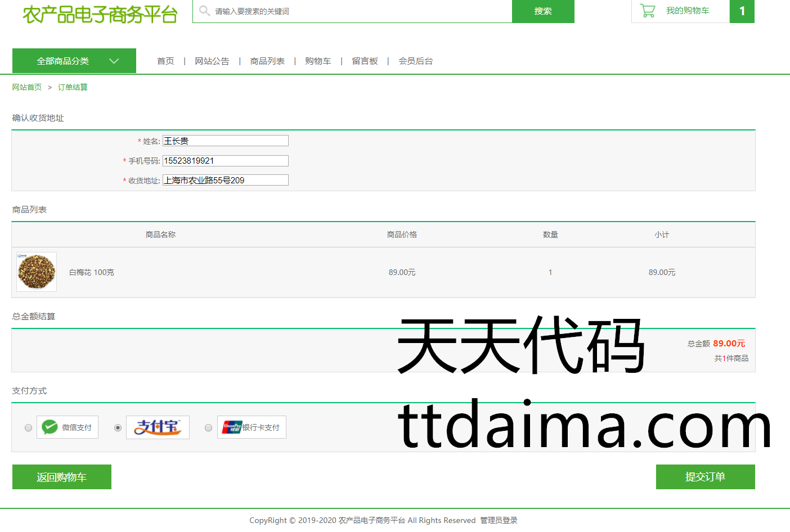Select the 微信支付 radio button
Screen dimensions: 790x532
(29, 428)
